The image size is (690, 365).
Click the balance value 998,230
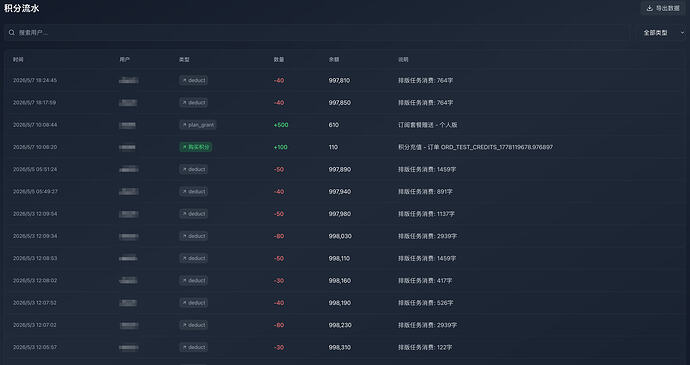pos(340,325)
